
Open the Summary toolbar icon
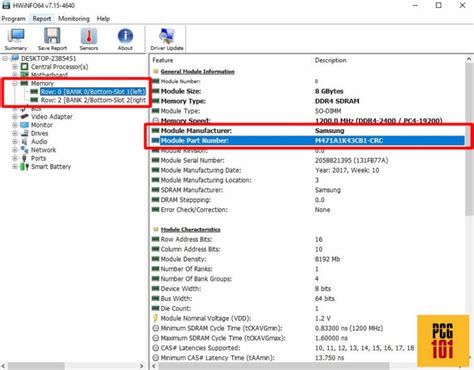tap(16, 39)
